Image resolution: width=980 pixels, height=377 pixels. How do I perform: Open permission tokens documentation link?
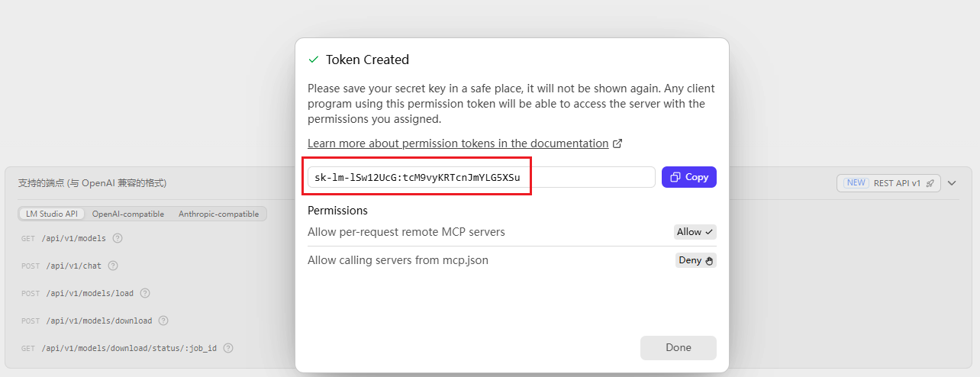458,143
